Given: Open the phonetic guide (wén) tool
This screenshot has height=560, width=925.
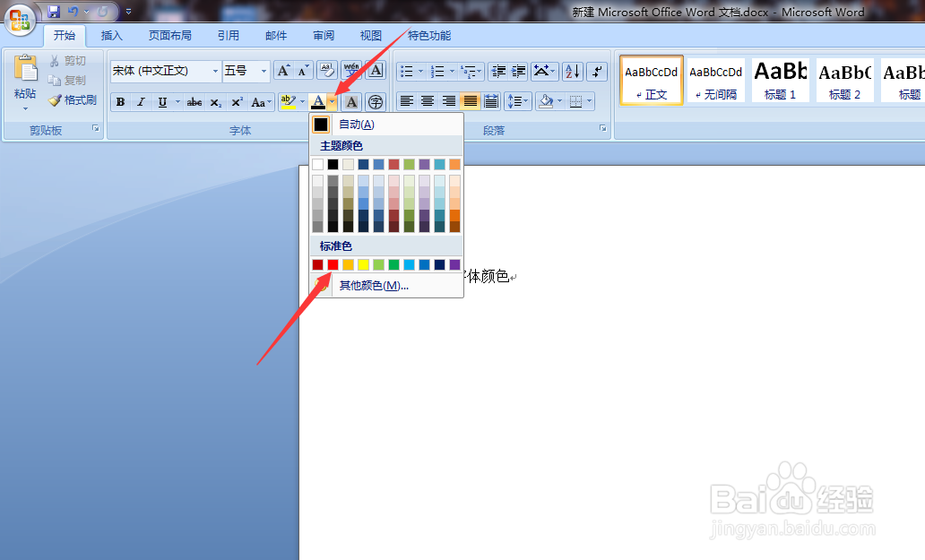Looking at the screenshot, I should tap(352, 71).
